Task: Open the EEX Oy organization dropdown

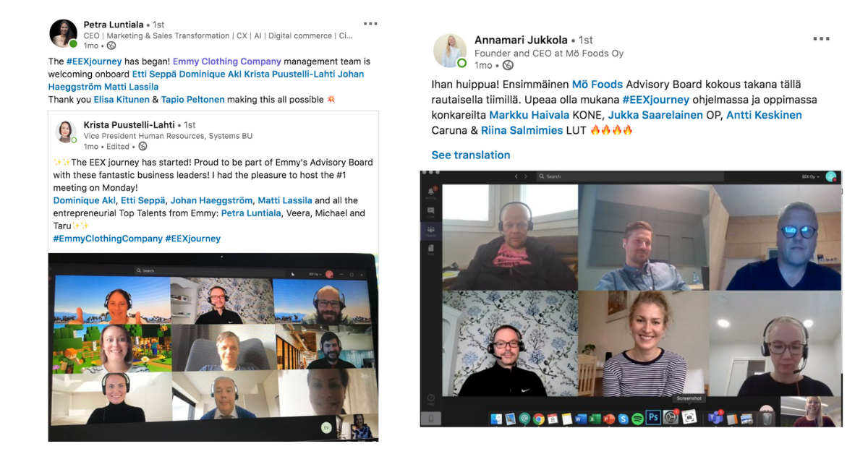Action: (x=810, y=176)
